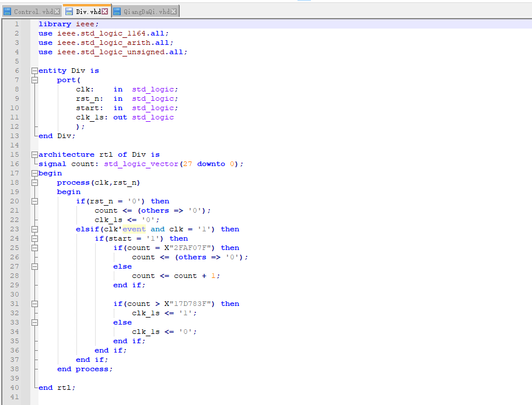Collapse the count > X"17D783F" if block
The width and height of the screenshot is (532, 405).
click(34, 304)
